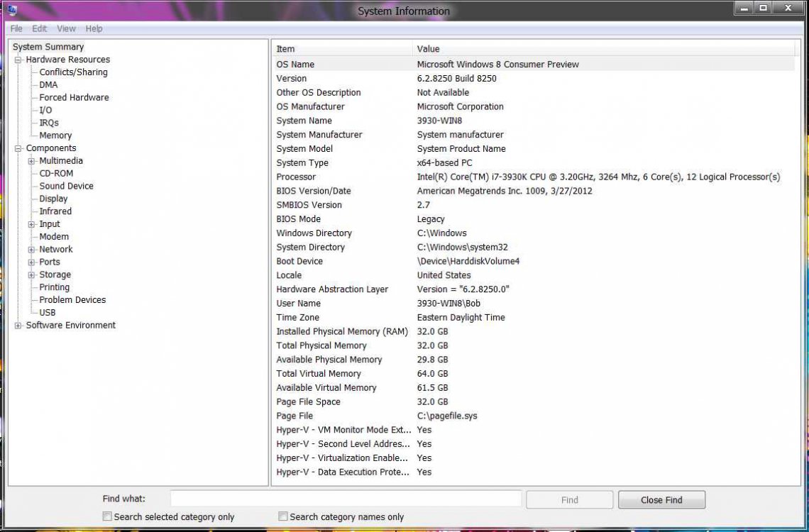Click the Legacy BIOS Mode value
The width and height of the screenshot is (809, 532).
tap(431, 219)
